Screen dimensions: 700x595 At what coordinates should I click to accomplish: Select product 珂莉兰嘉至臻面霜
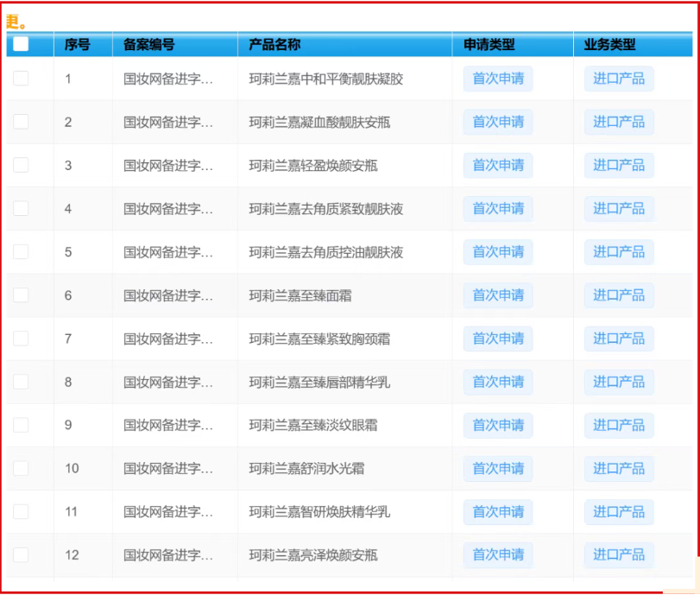pos(300,295)
